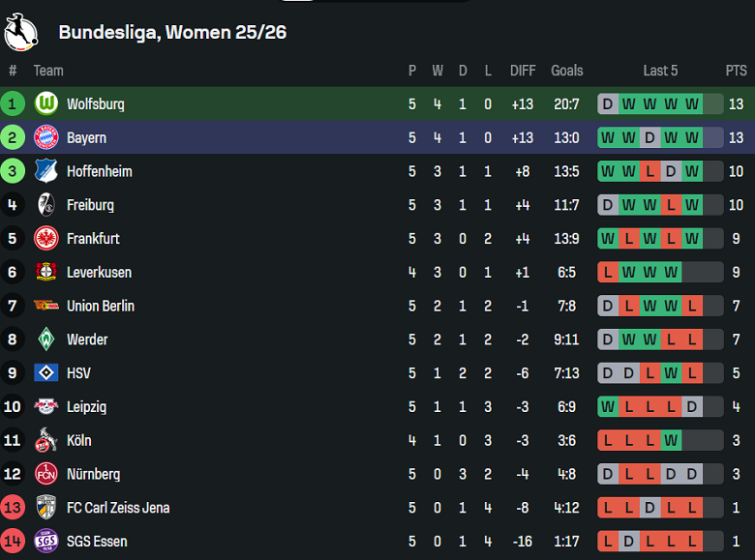
Task: Open the Nürnberg team link
Action: tap(93, 474)
